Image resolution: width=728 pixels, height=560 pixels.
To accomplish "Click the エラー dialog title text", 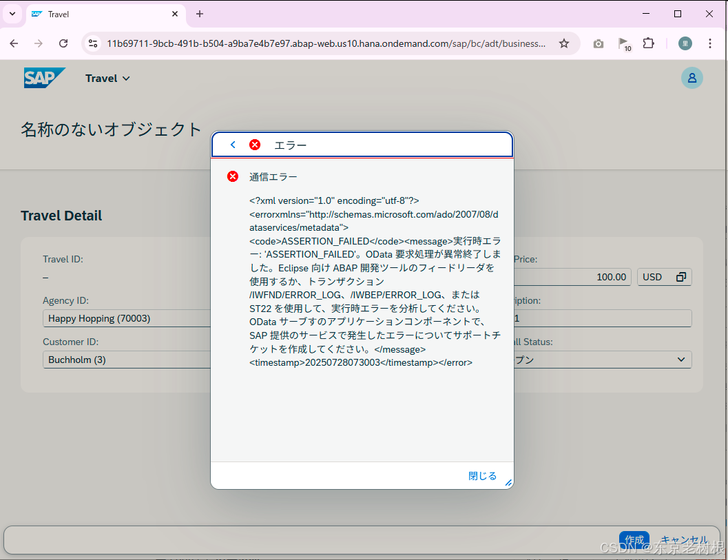I will (291, 145).
